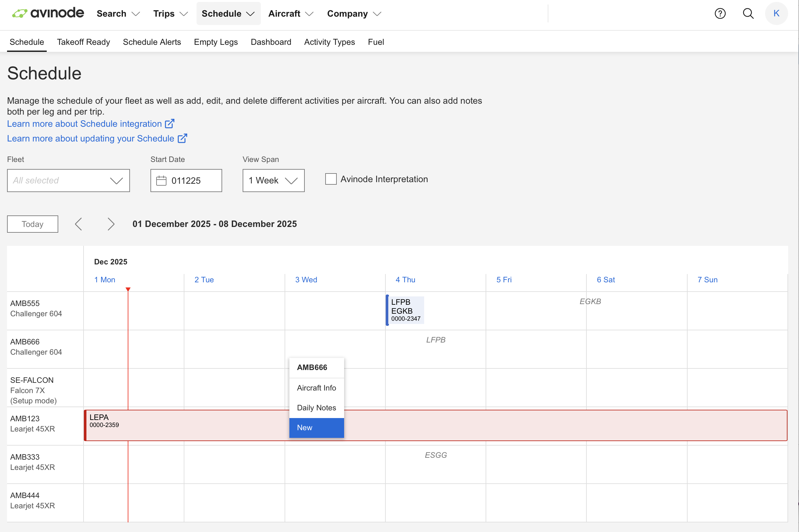This screenshot has width=799, height=532.
Task: Open the user avatar K menu
Action: pos(777,13)
